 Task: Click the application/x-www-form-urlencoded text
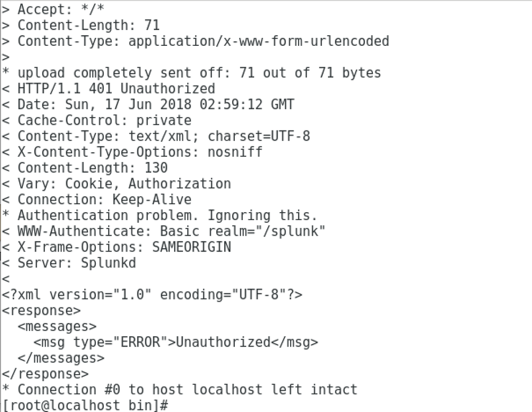258,42
